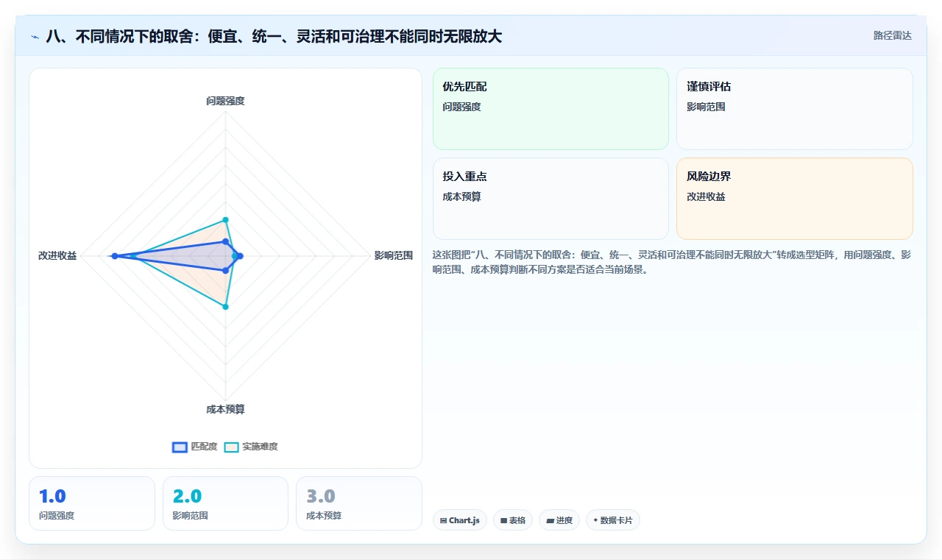
Task: Click the blue 匹配度 point on 影响范围 axis
Action: (240, 256)
